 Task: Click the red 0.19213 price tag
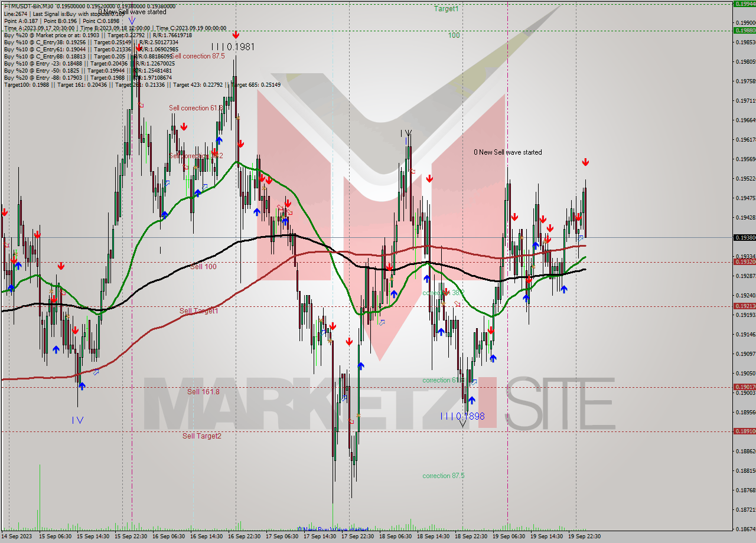(x=744, y=306)
